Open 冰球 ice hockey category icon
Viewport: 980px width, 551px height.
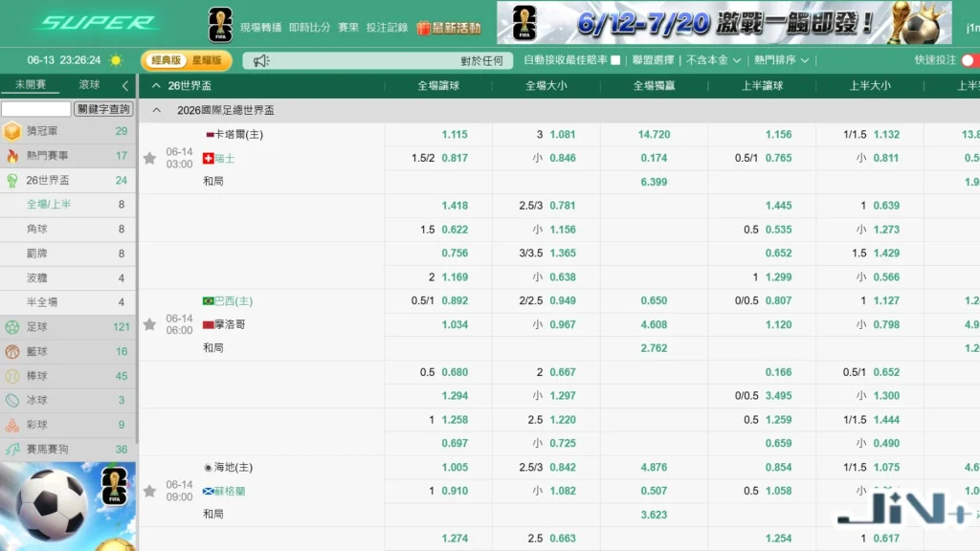click(11, 400)
